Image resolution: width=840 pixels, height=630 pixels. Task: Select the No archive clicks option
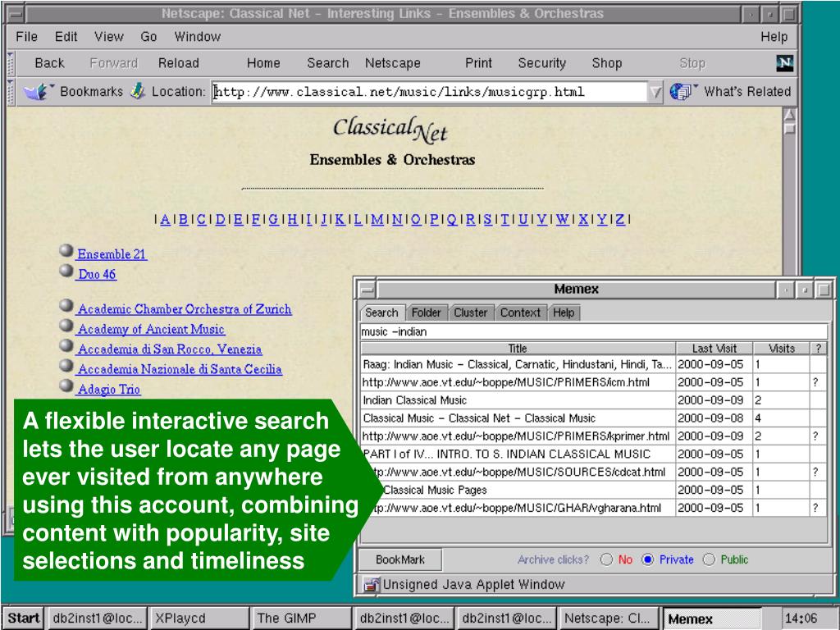tap(607, 560)
